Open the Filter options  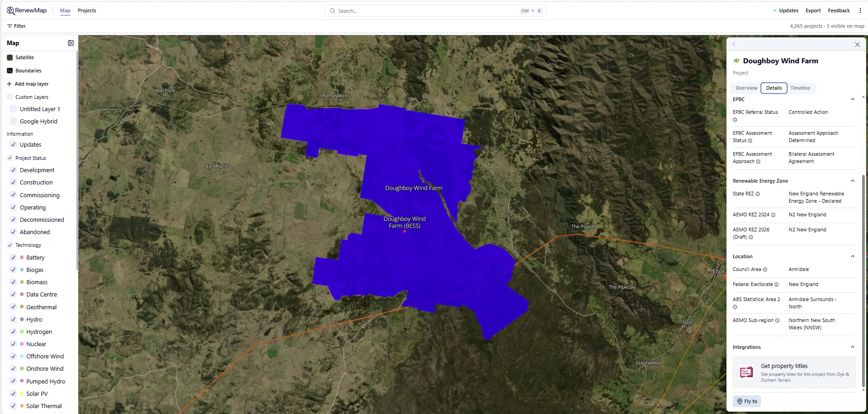click(16, 26)
